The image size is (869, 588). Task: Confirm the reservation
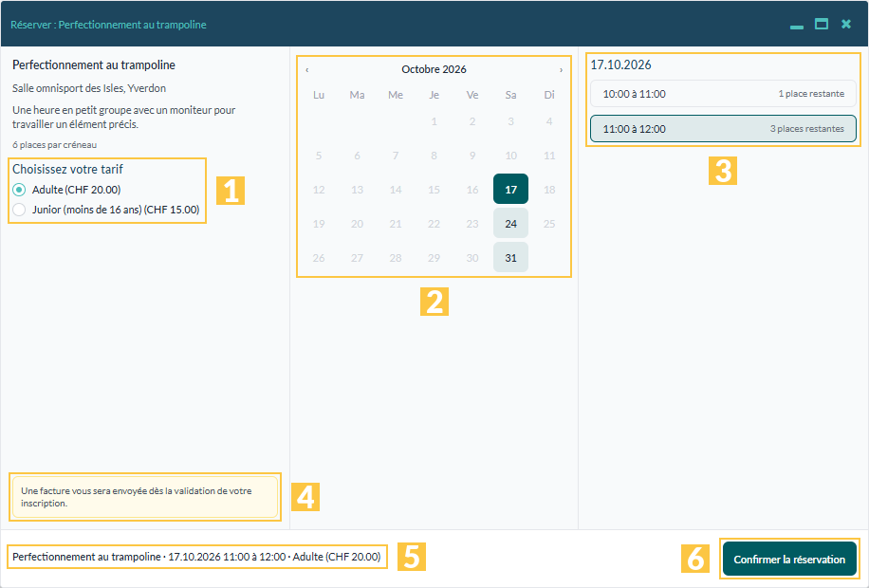[x=789, y=560]
